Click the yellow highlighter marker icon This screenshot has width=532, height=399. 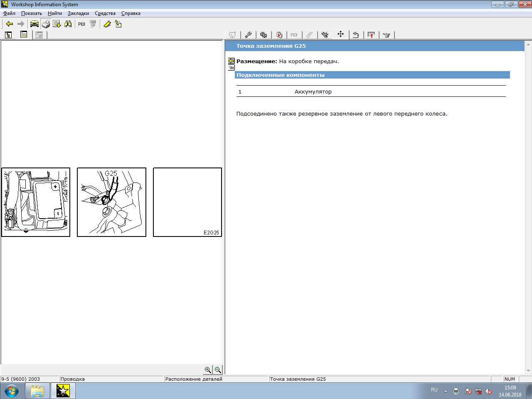[x=107, y=24]
